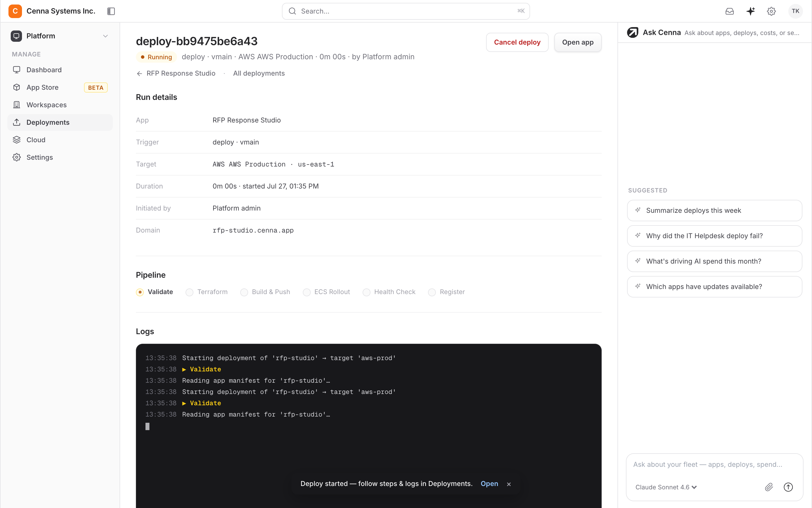812x508 pixels.
Task: Click the search magnifier icon
Action: click(292, 11)
